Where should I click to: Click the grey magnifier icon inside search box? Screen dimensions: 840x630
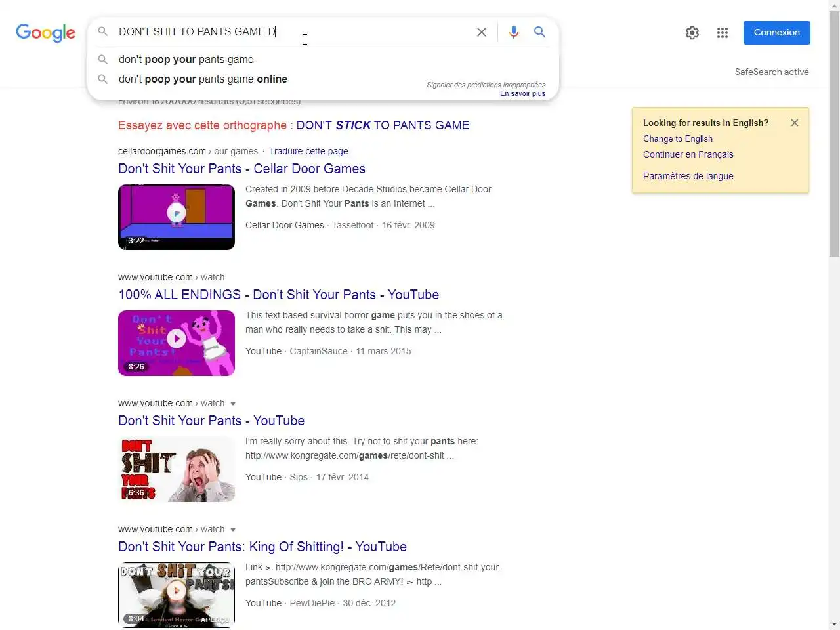pyautogui.click(x=103, y=31)
